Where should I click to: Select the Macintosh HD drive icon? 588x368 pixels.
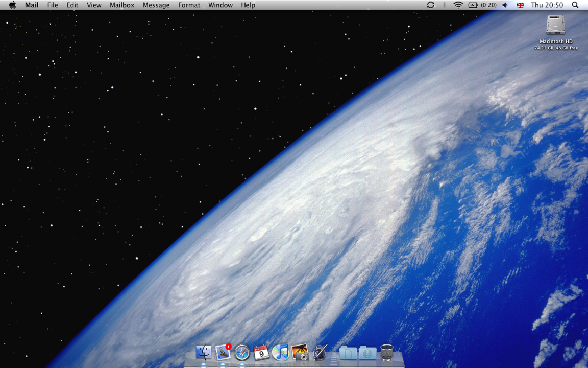click(x=556, y=25)
